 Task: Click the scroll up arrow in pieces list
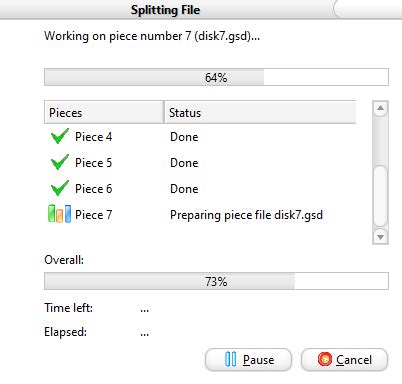380,108
